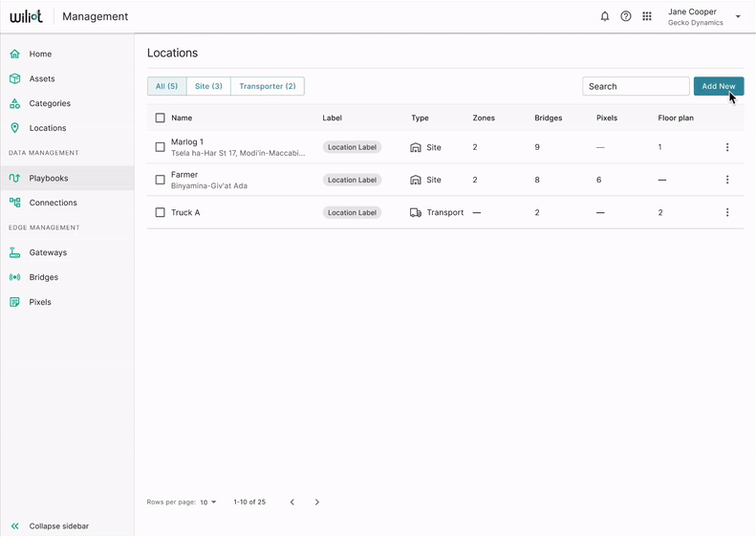
Task: Check the Farmer row checkbox
Action: tap(160, 180)
